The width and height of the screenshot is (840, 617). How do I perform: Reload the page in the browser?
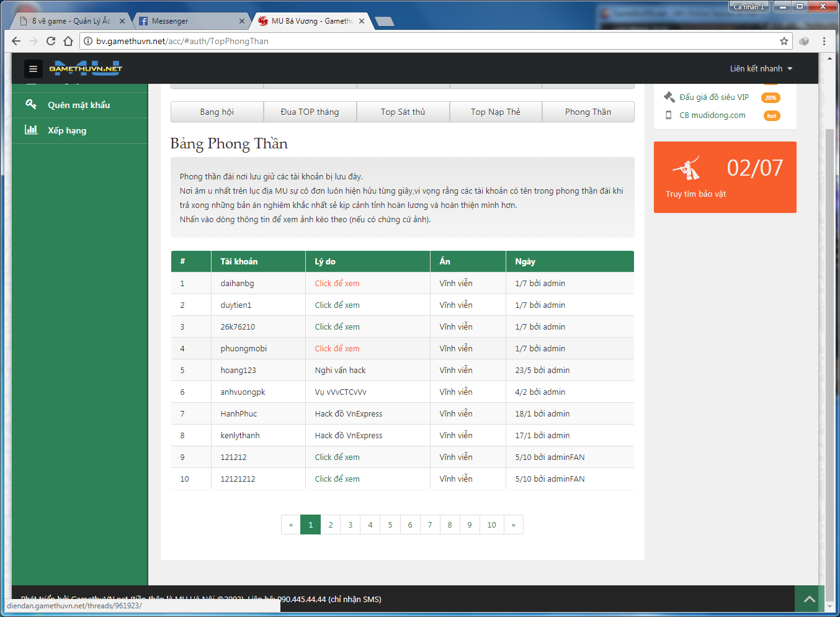51,41
